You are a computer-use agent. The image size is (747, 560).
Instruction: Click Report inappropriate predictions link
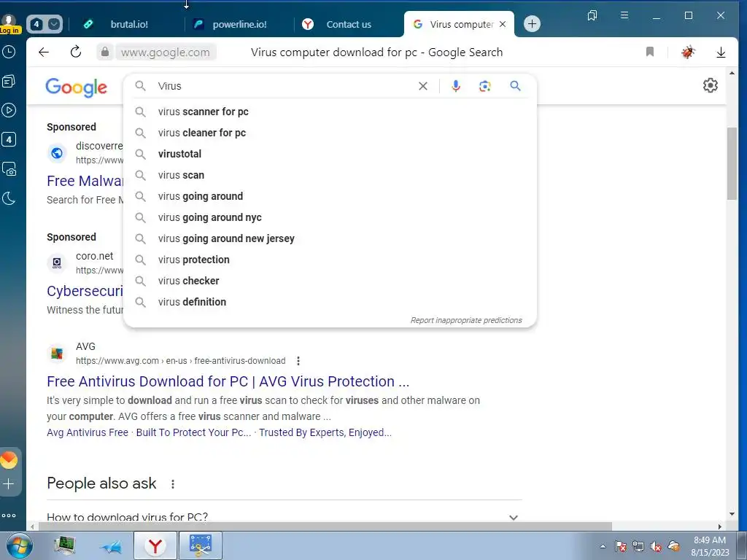pyautogui.click(x=466, y=321)
